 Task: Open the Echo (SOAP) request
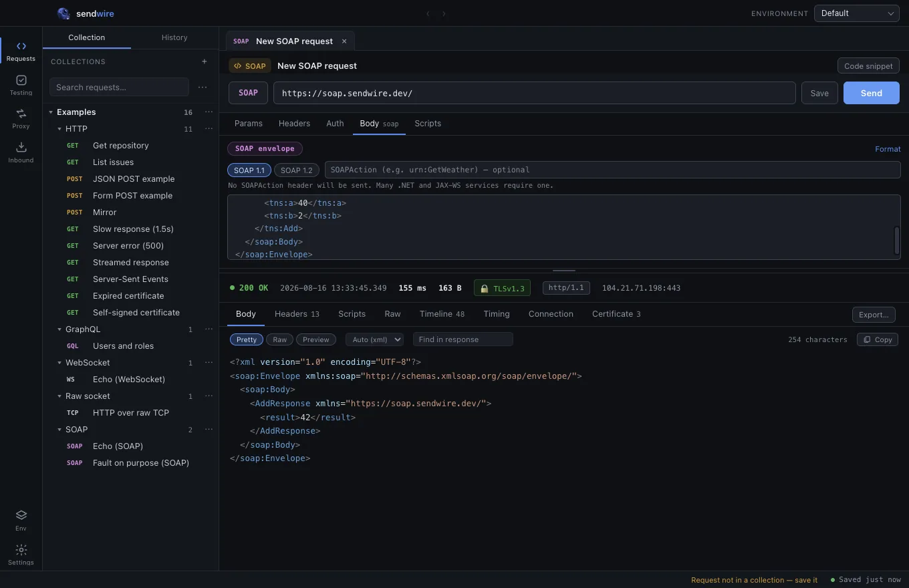[131, 446]
